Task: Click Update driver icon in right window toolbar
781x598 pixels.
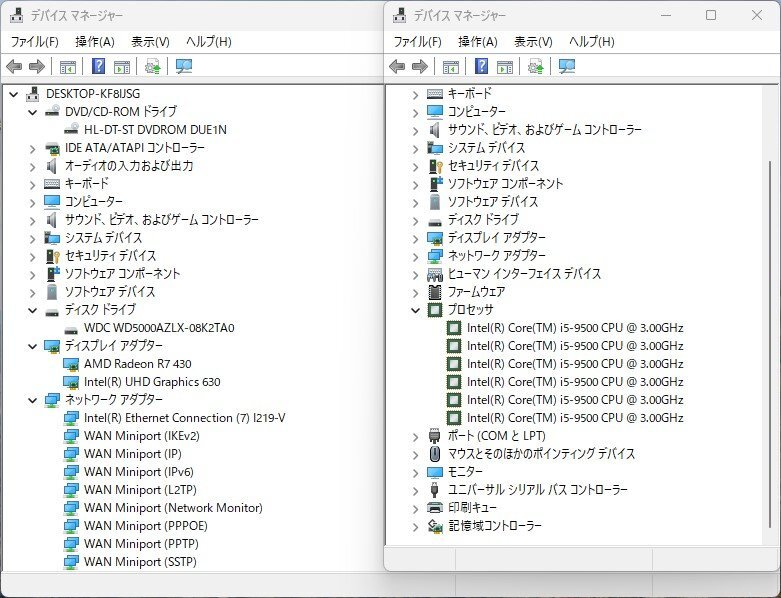Action: click(x=535, y=66)
